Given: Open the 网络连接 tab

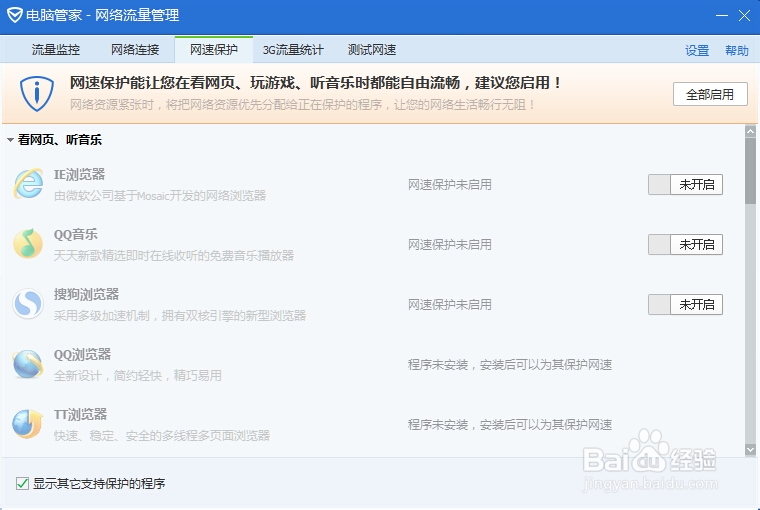Looking at the screenshot, I should pyautogui.click(x=135, y=49).
